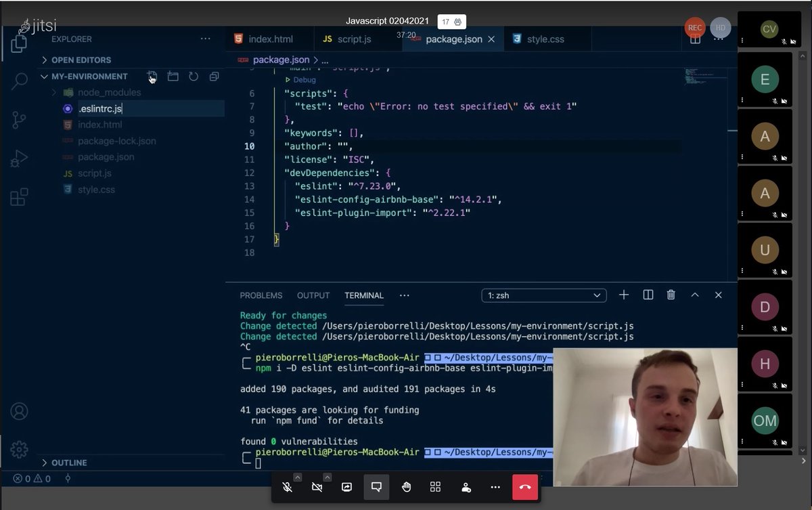Open the Extensions view

(x=19, y=197)
